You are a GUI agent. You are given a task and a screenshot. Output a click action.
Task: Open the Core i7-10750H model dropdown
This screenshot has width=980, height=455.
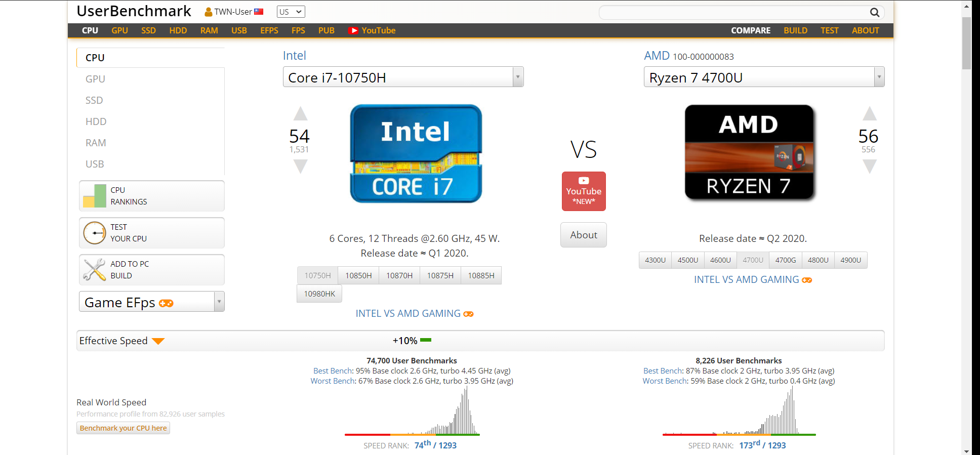coord(403,77)
